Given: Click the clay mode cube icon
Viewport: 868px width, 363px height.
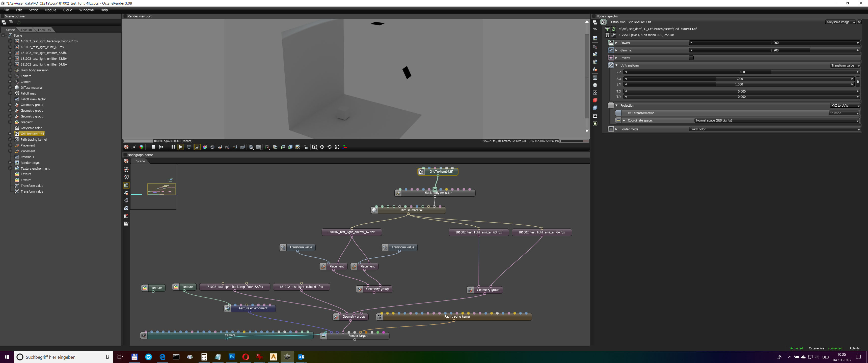Looking at the screenshot, I should click(x=141, y=147).
